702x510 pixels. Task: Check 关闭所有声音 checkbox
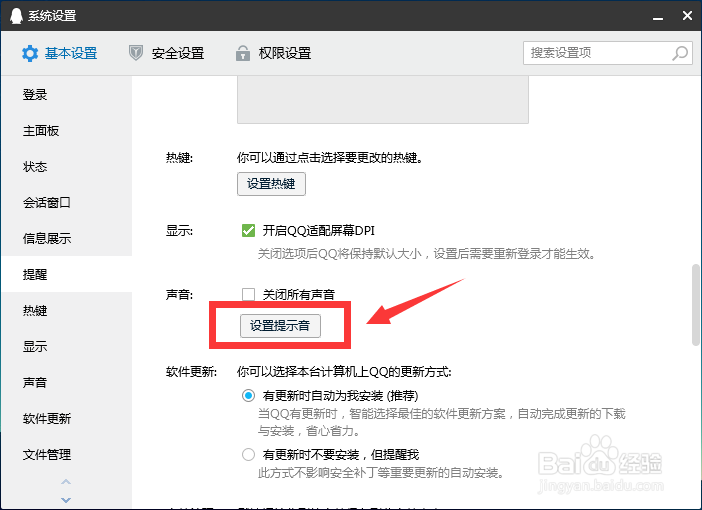(x=248, y=294)
